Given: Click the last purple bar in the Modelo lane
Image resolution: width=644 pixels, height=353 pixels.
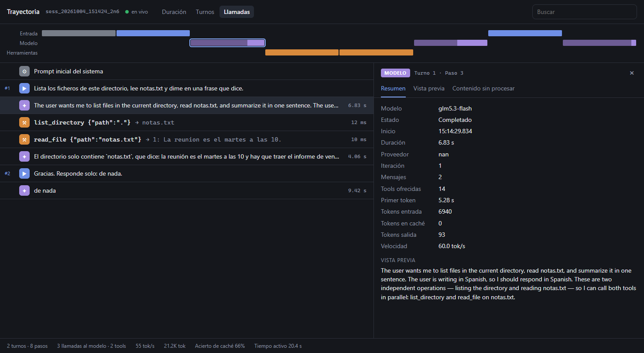Looking at the screenshot, I should (599, 43).
